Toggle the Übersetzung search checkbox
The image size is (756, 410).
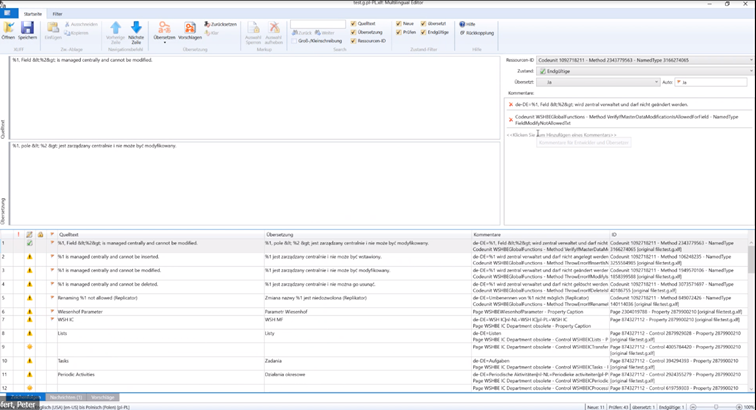tap(353, 32)
